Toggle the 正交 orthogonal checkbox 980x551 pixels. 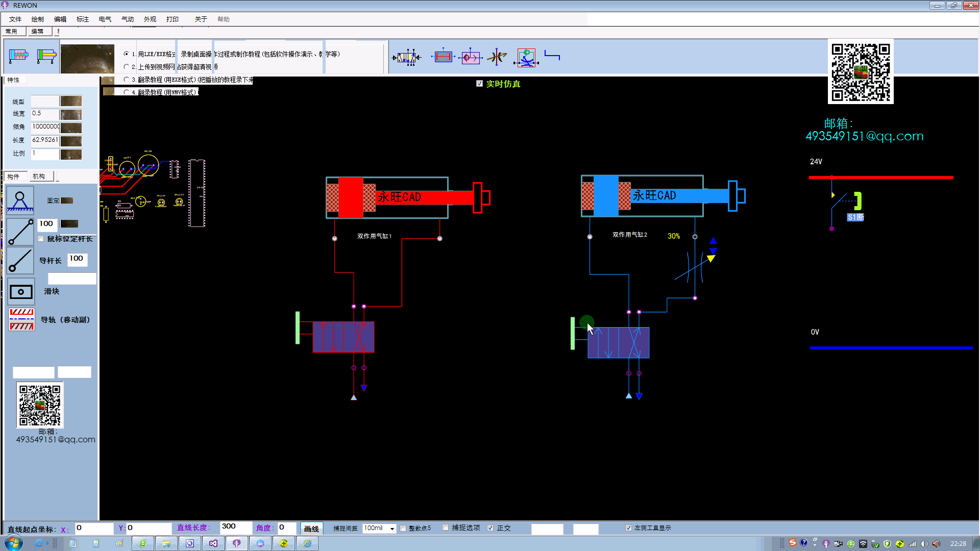(490, 528)
